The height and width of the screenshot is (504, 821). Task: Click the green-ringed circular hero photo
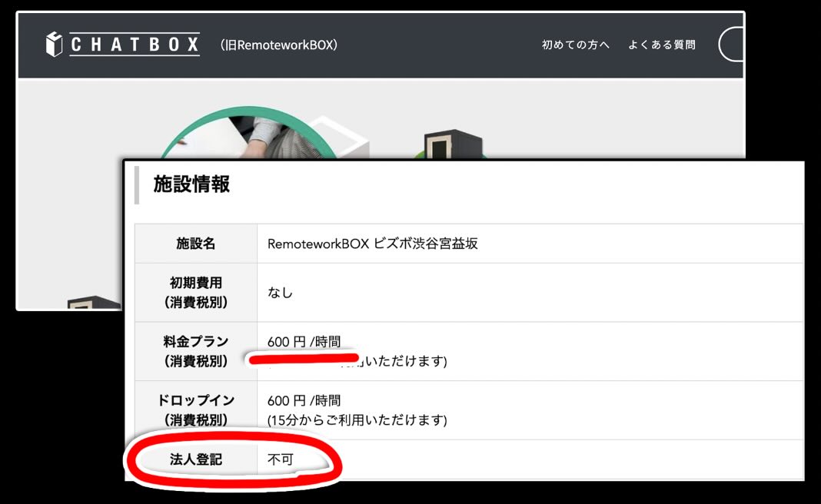pyautogui.click(x=249, y=132)
